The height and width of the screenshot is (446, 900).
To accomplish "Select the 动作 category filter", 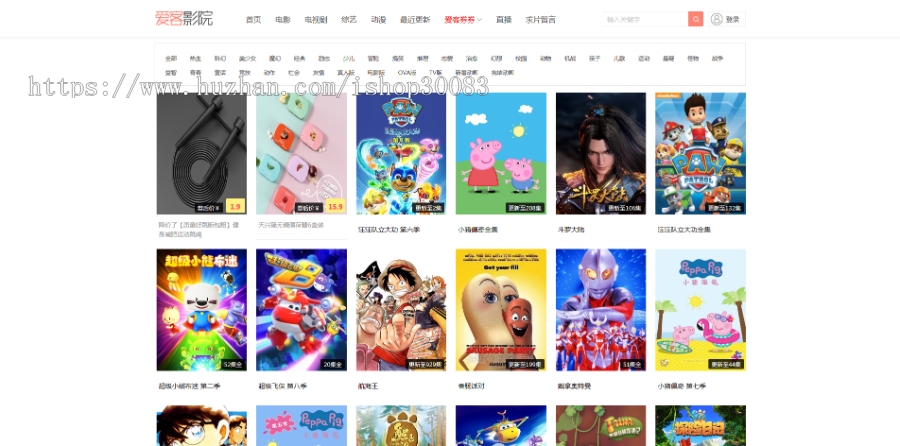I will click(x=269, y=73).
